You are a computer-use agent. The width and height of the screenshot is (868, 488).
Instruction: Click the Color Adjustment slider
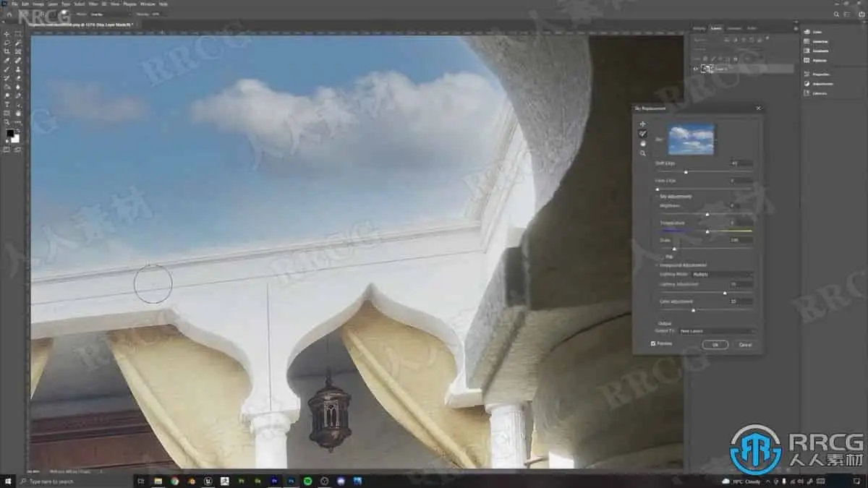[706, 310]
